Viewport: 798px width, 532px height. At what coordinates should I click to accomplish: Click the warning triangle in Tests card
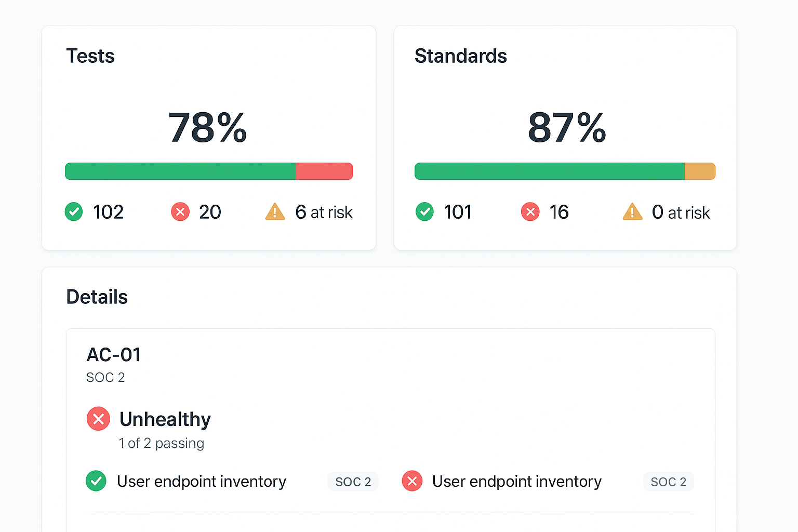click(275, 212)
